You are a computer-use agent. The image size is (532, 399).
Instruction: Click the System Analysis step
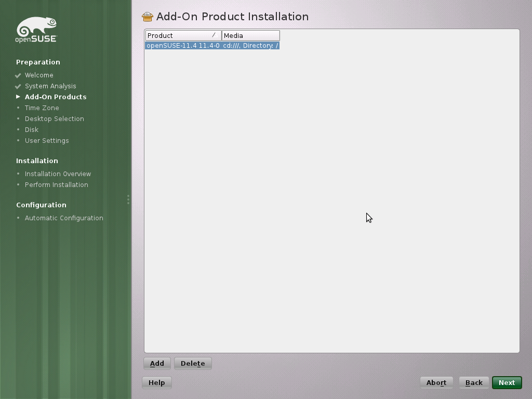click(50, 86)
